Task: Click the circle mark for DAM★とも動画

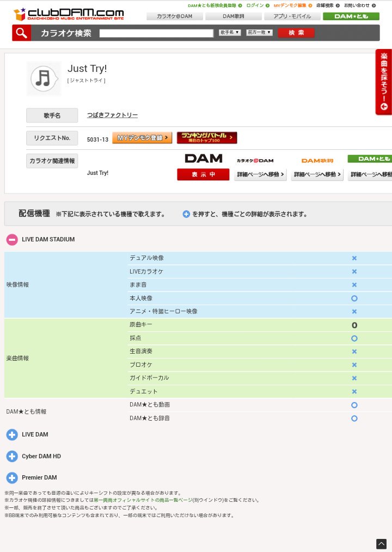Action: tap(354, 405)
